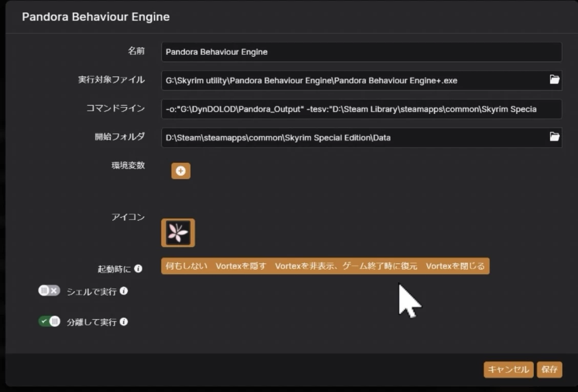
Task: Select Vortexを非表示、ゲーム終了時に復元 option
Action: point(346,266)
